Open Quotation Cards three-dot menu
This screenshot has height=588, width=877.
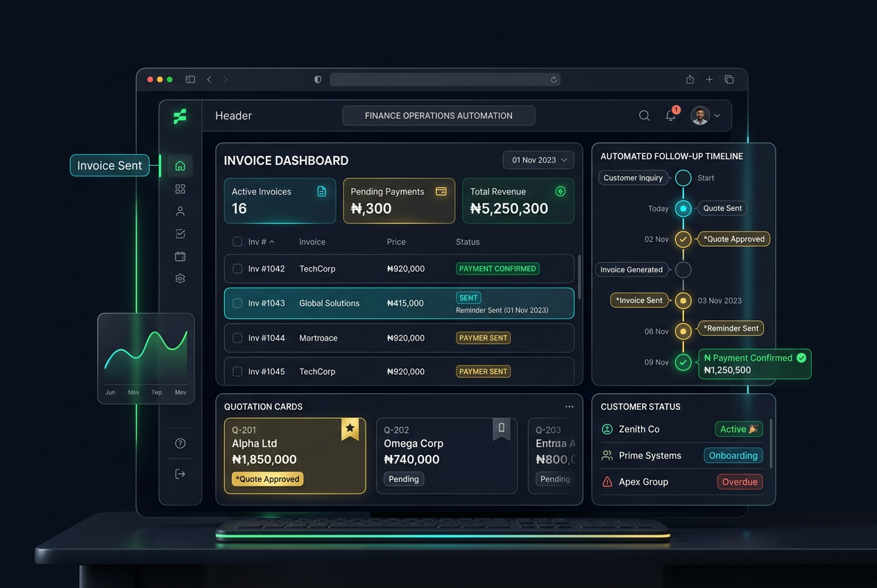tap(569, 407)
